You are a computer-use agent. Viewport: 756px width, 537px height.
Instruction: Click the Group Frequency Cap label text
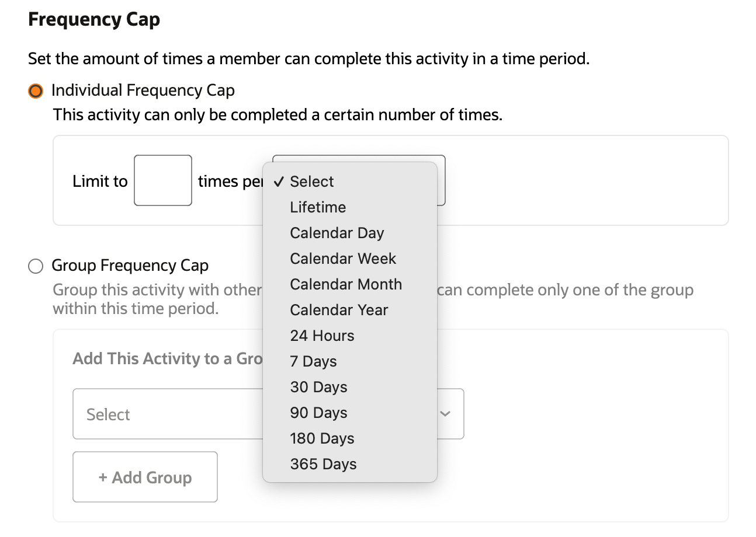click(130, 266)
